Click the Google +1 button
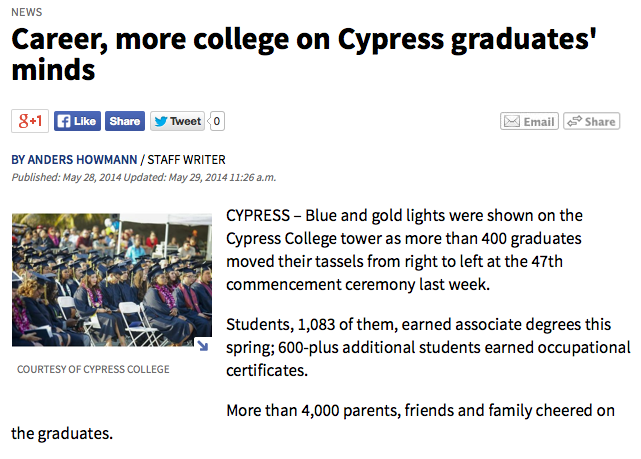 tap(30, 121)
